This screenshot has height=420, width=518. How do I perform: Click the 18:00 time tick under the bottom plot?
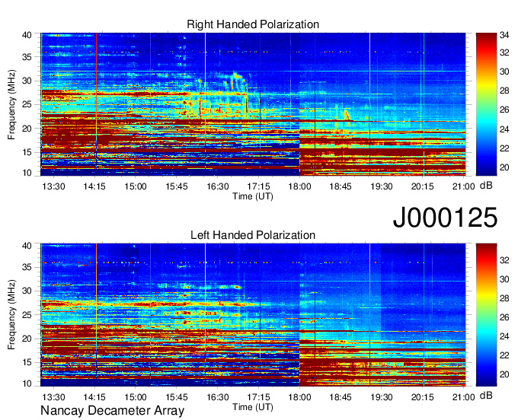click(299, 397)
